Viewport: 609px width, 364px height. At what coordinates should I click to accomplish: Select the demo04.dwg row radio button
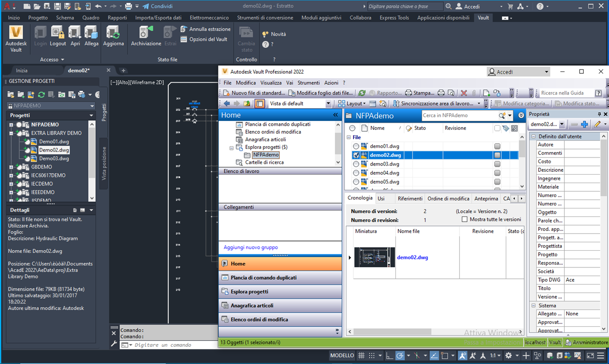pos(356,173)
